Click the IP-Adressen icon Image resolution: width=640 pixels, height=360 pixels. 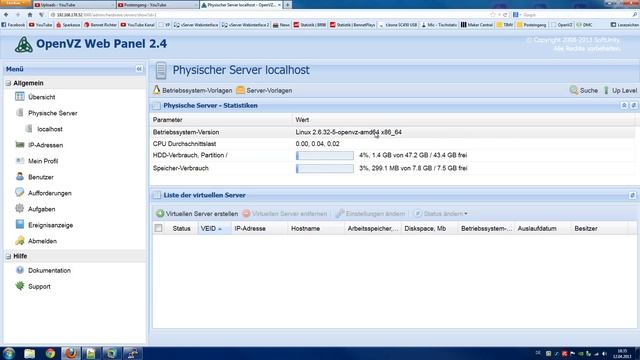point(20,144)
